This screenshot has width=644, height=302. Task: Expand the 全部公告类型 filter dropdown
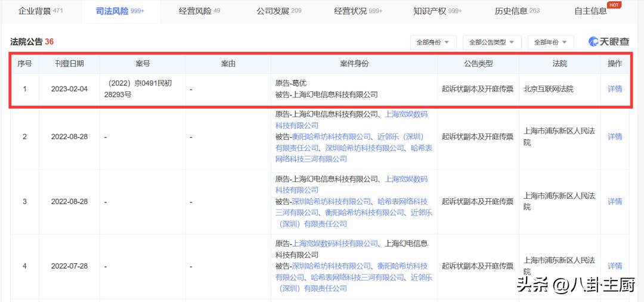click(491, 42)
